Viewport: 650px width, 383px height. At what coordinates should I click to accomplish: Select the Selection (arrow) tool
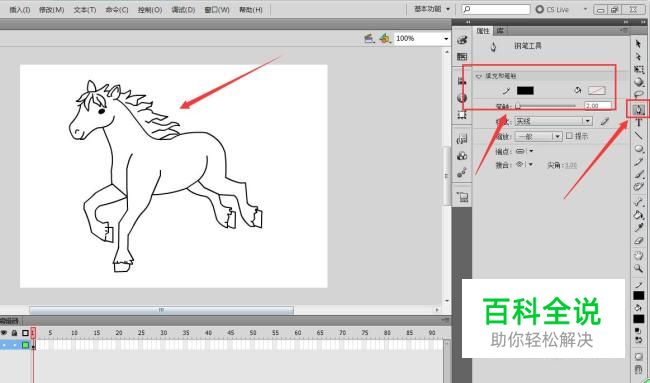[x=638, y=44]
